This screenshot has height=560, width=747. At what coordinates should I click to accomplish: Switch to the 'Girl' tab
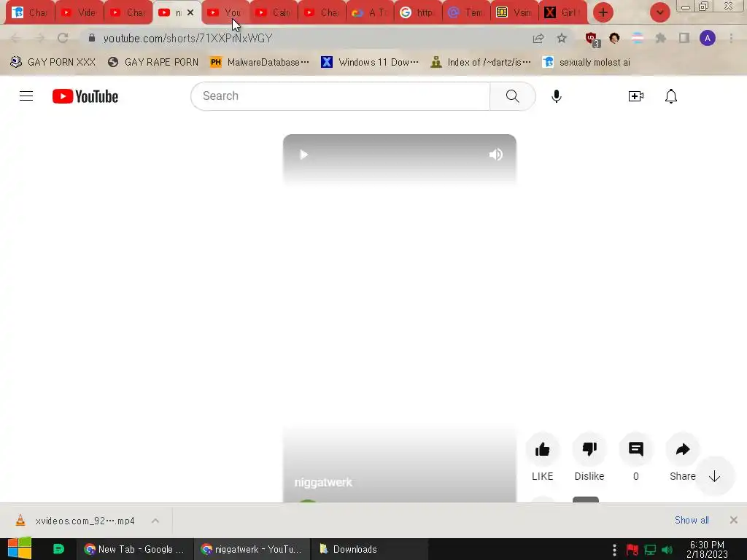562,12
